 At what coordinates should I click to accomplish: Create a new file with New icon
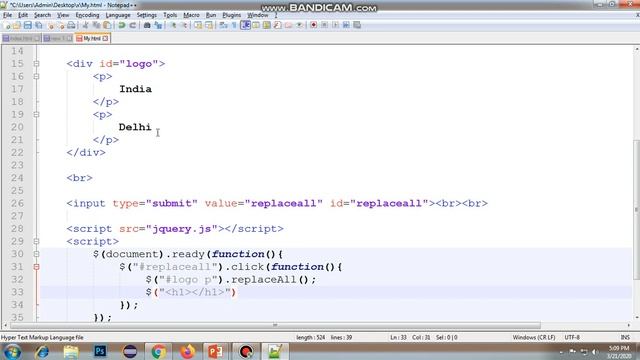[x=7, y=25]
